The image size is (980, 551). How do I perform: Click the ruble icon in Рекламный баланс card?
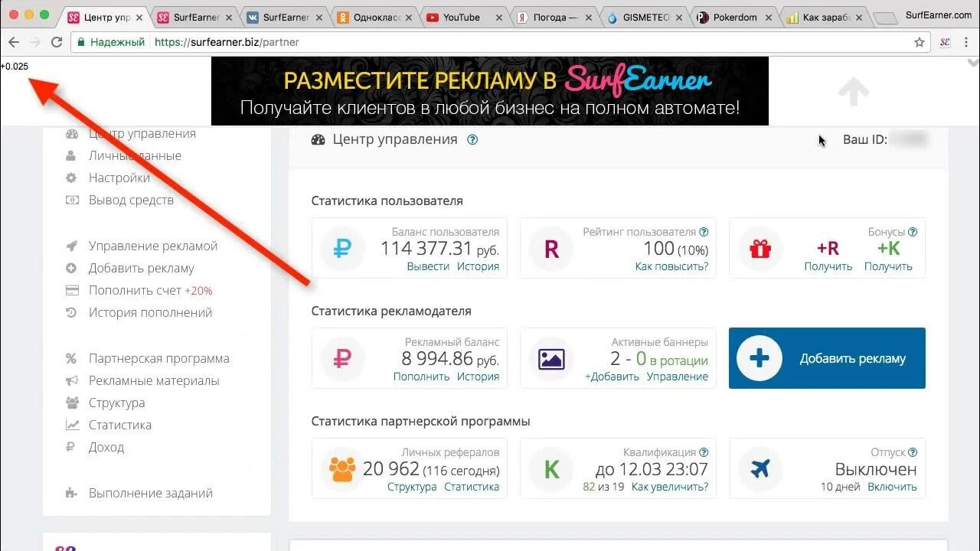tap(342, 358)
